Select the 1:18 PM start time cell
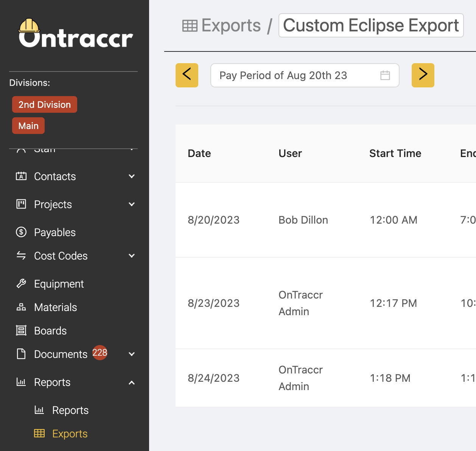Screen dimensions: 476x451 pos(390,378)
